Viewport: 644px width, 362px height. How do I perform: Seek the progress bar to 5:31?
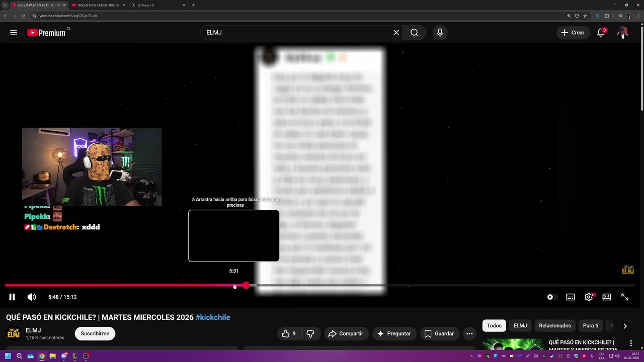coord(234,286)
